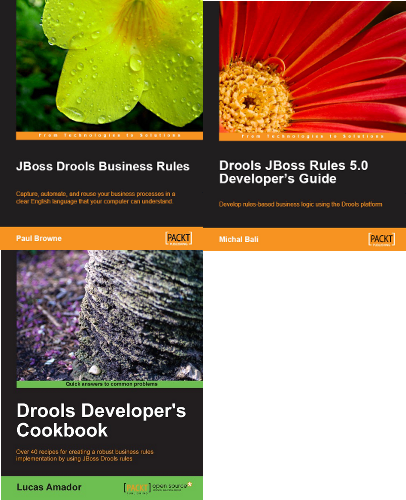Click the PACKT open source logo
The width and height of the screenshot is (406, 500).
pyautogui.click(x=158, y=488)
